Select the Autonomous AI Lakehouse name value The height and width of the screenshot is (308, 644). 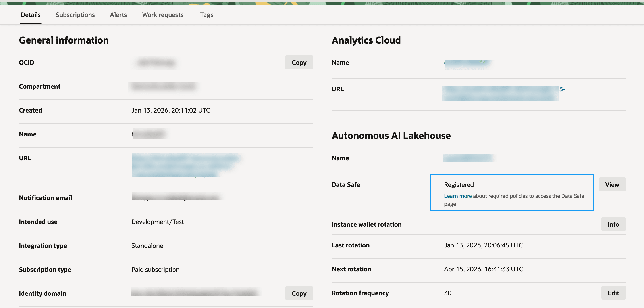(x=468, y=158)
